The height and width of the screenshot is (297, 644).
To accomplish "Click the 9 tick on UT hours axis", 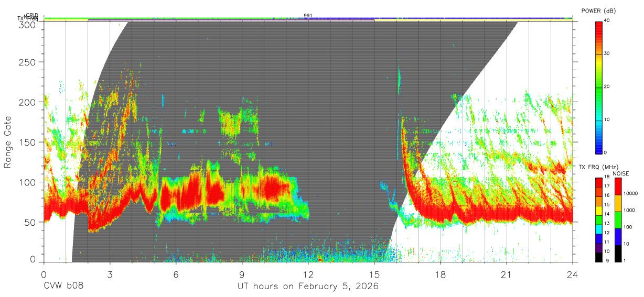I will click(x=242, y=274).
